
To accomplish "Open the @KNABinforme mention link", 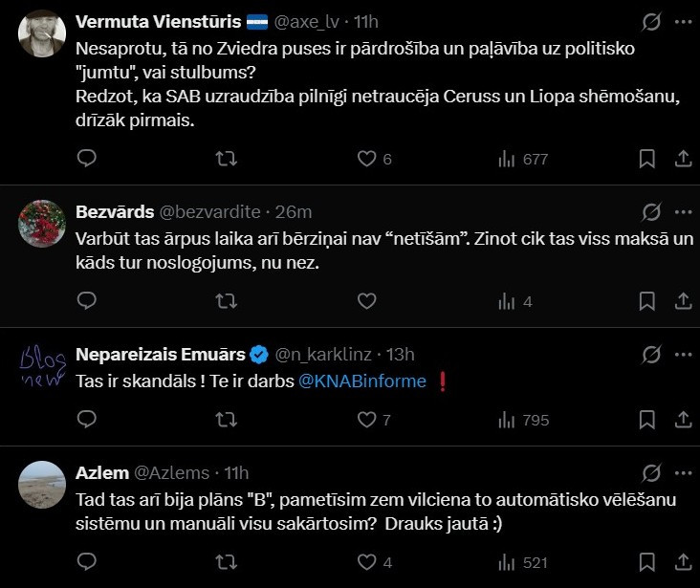I will 362,381.
